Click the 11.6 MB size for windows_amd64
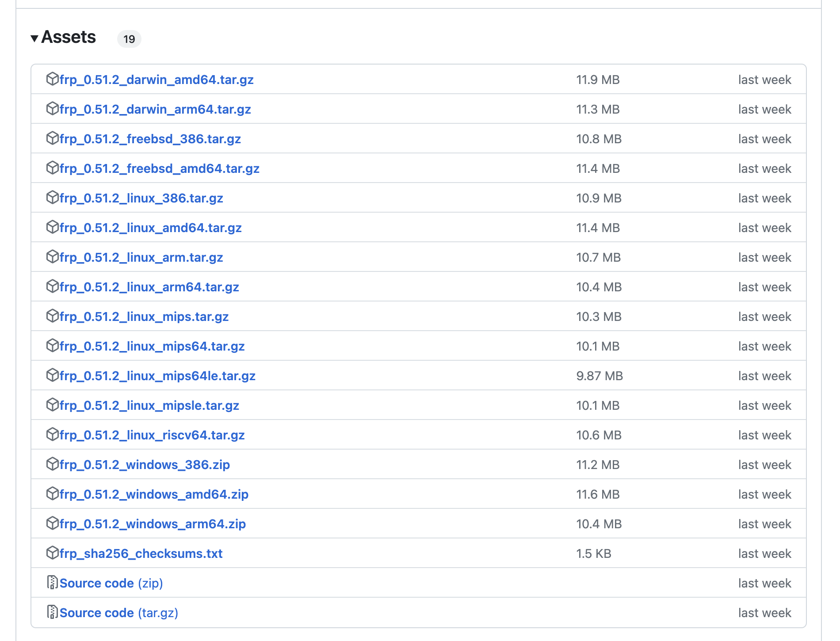The width and height of the screenshot is (840, 641). [598, 494]
